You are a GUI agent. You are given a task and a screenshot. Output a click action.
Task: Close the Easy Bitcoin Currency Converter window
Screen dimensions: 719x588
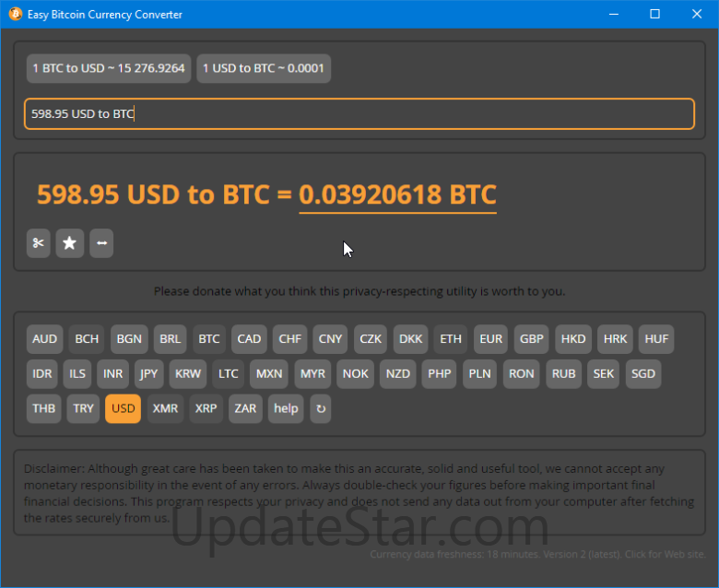(697, 14)
